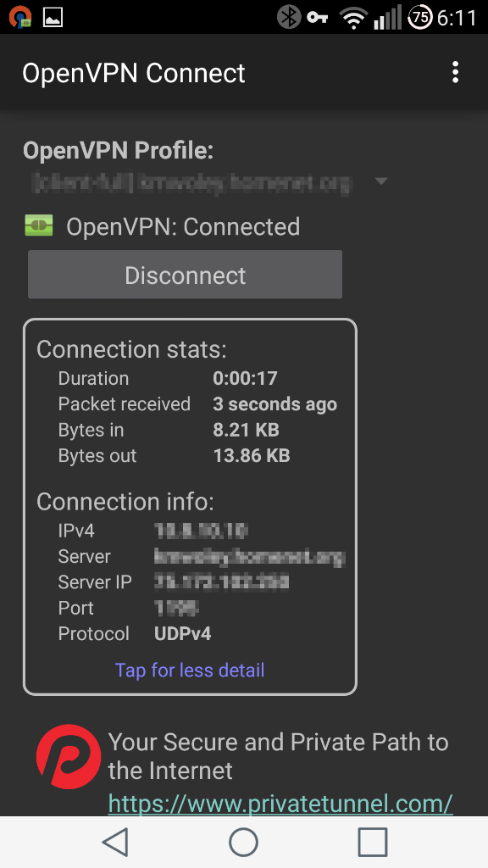The width and height of the screenshot is (488, 868).
Task: Tap the UDPv4 protocol value
Action: (183, 633)
